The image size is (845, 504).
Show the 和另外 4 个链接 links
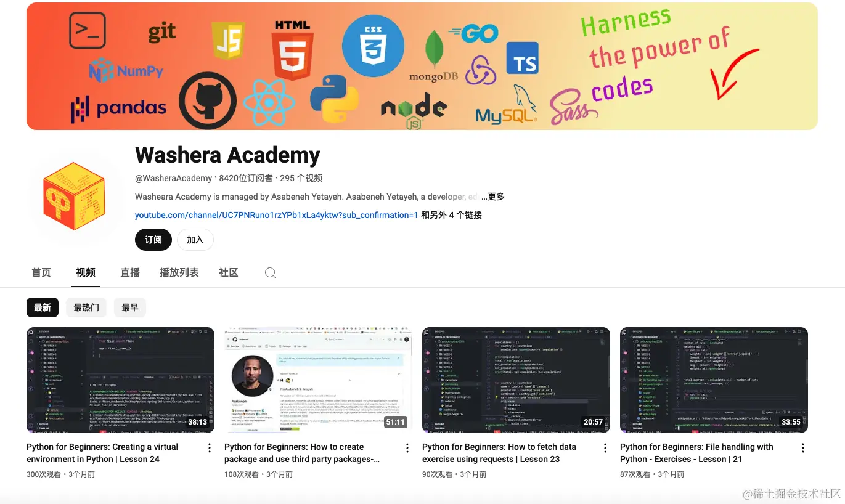(451, 215)
